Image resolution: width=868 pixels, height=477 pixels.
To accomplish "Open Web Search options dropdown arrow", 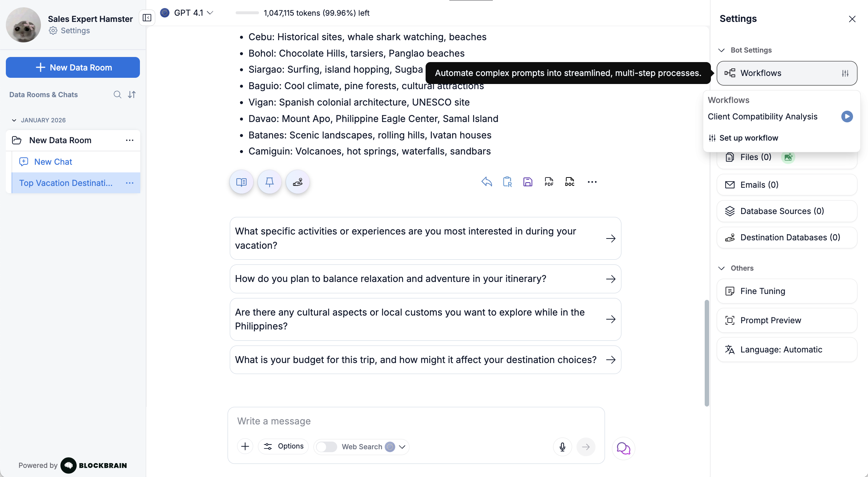I will (x=402, y=447).
